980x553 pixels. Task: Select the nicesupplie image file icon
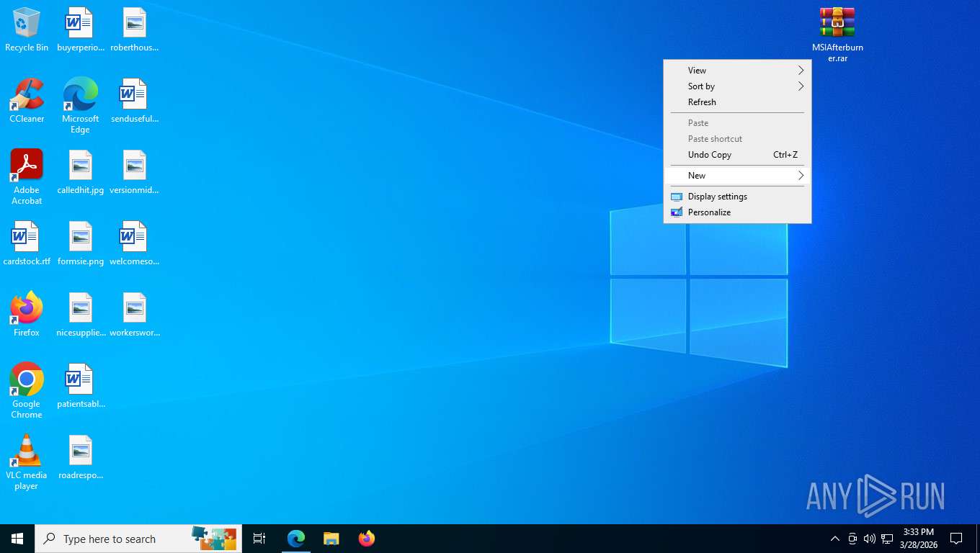click(x=80, y=315)
